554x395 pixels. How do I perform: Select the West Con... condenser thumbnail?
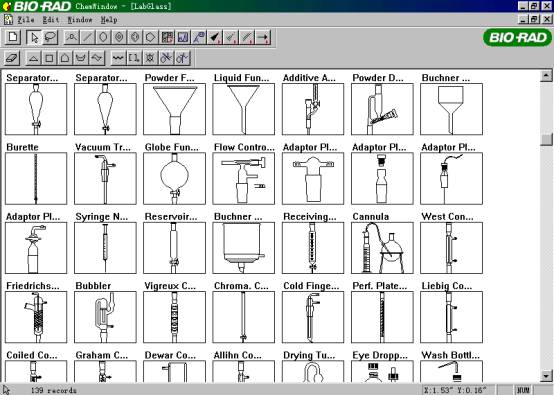point(451,248)
